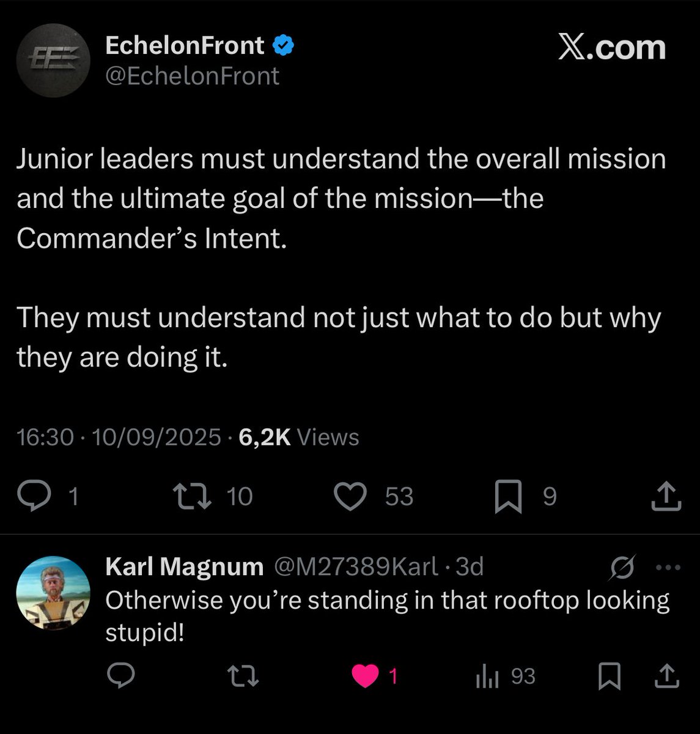The height and width of the screenshot is (734, 700).
Task: Open the Karl Magnum display name
Action: [184, 567]
